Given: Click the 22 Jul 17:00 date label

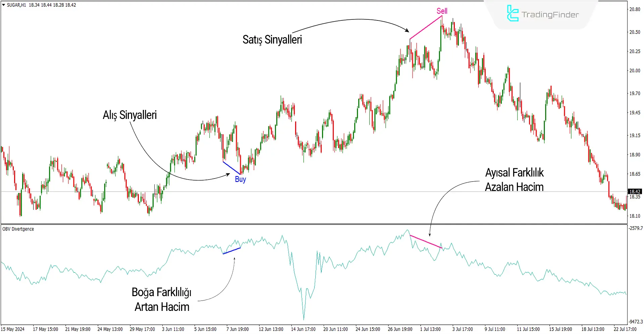Looking at the screenshot, I should tap(625, 329).
